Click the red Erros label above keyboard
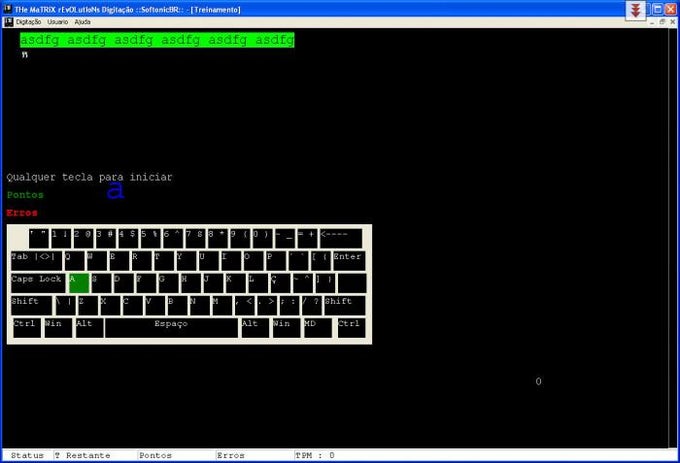680x463 pixels. (22, 212)
